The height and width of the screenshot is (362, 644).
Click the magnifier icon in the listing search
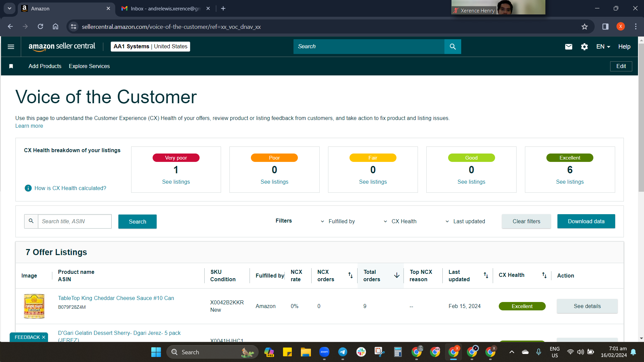point(31,221)
